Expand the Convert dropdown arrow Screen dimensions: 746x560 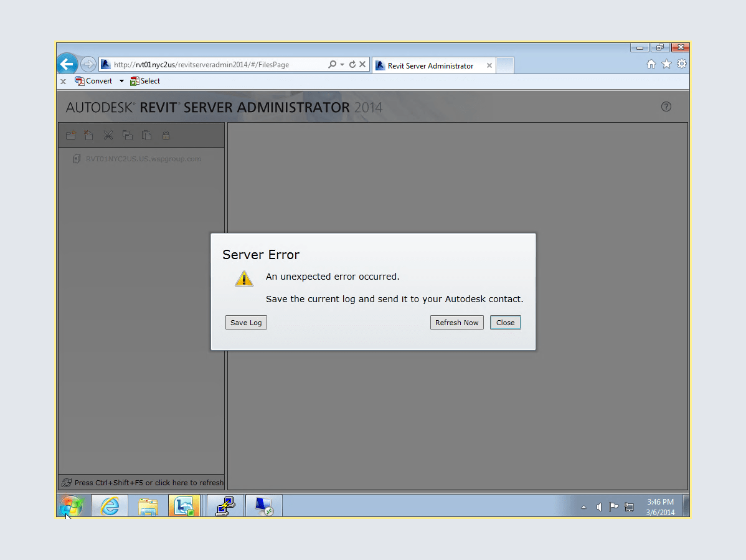pos(122,81)
